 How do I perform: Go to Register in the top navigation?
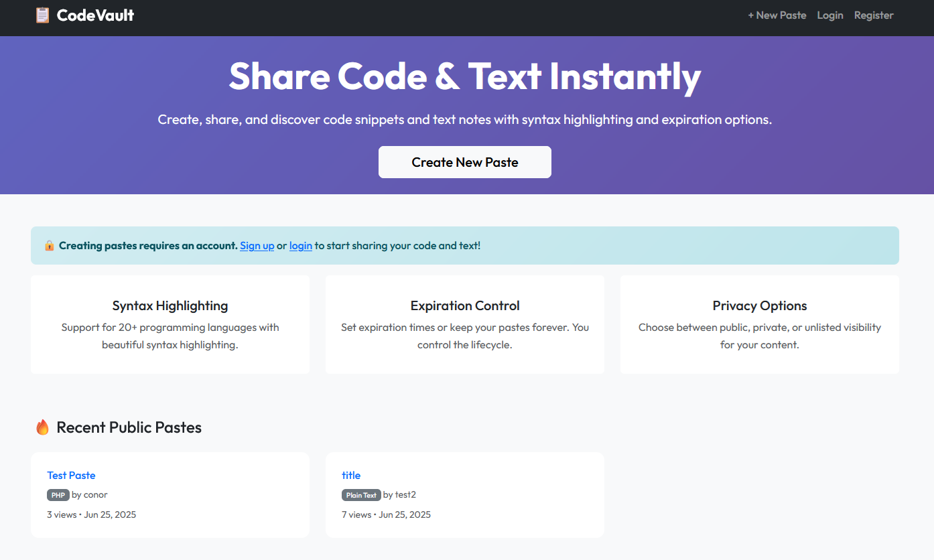[873, 15]
